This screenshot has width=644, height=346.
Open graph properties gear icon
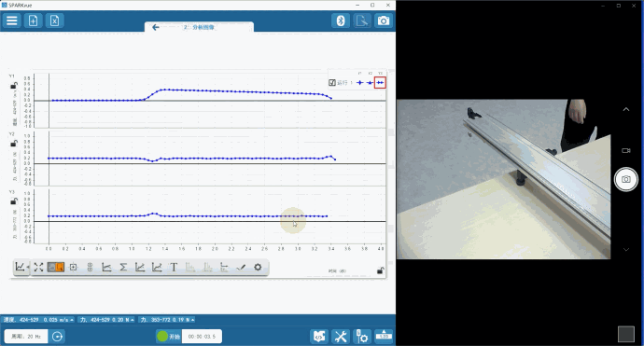pyautogui.click(x=258, y=268)
